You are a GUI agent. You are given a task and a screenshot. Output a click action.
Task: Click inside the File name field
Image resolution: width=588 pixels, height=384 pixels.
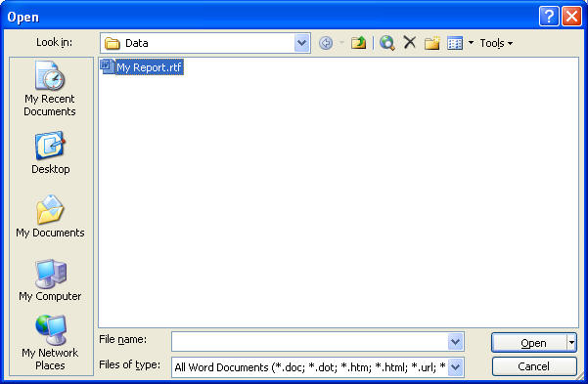point(309,342)
